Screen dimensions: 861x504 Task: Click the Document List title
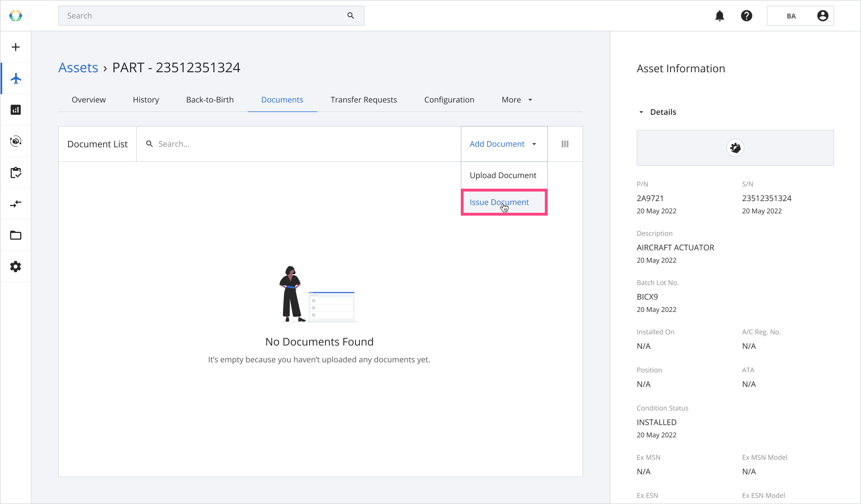pos(97,144)
